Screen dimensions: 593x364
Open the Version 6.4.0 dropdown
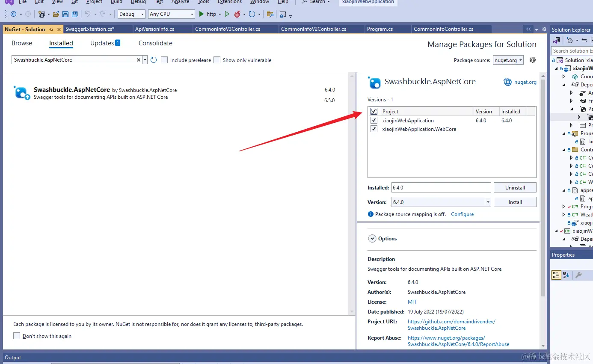[441, 202]
